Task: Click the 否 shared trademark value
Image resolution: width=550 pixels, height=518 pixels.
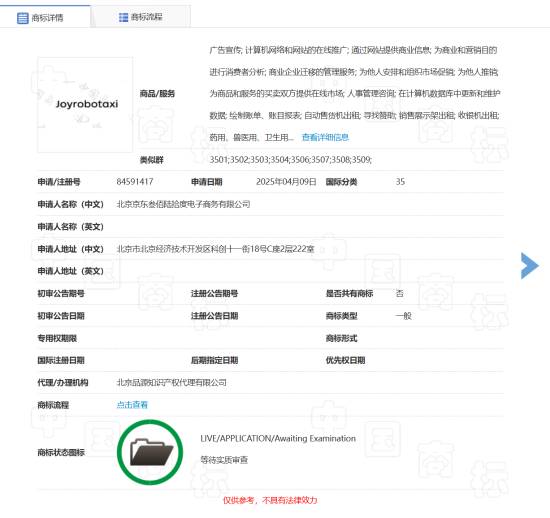Action: coord(400,294)
